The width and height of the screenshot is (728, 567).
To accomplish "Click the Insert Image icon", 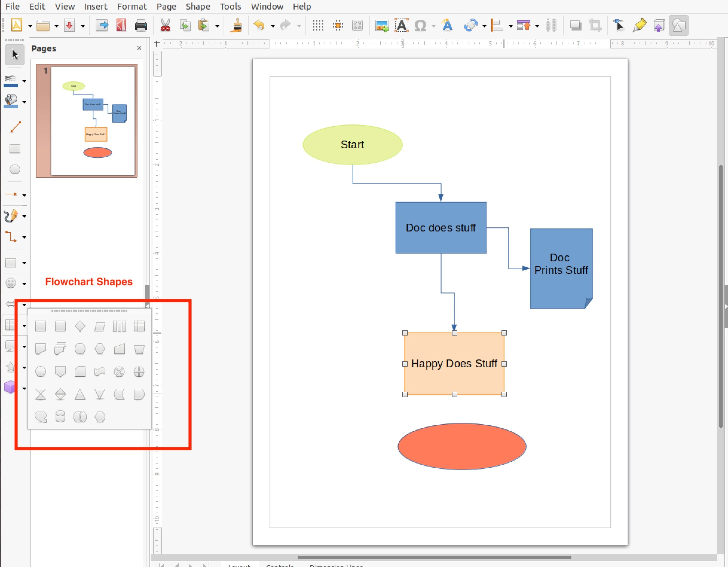I will click(382, 25).
